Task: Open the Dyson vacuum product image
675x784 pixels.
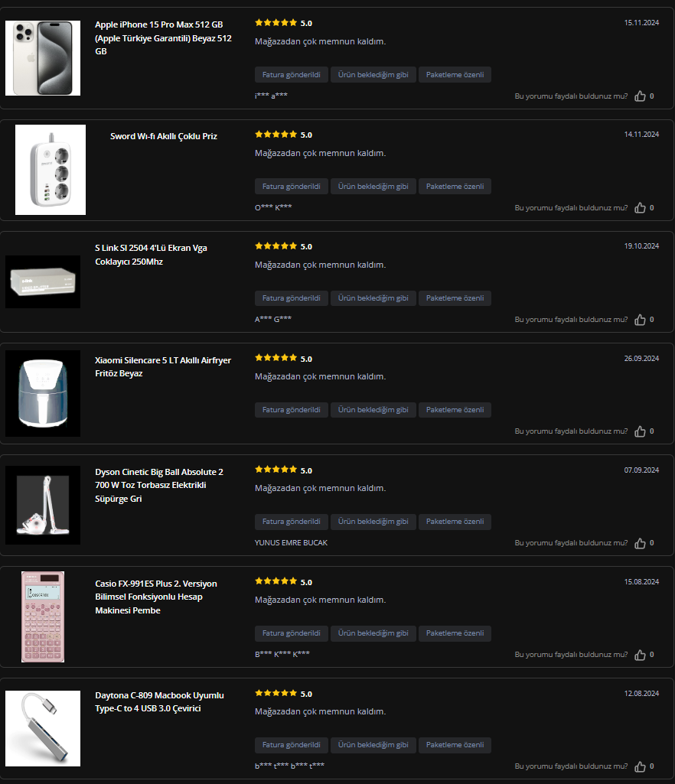Action: [x=43, y=505]
